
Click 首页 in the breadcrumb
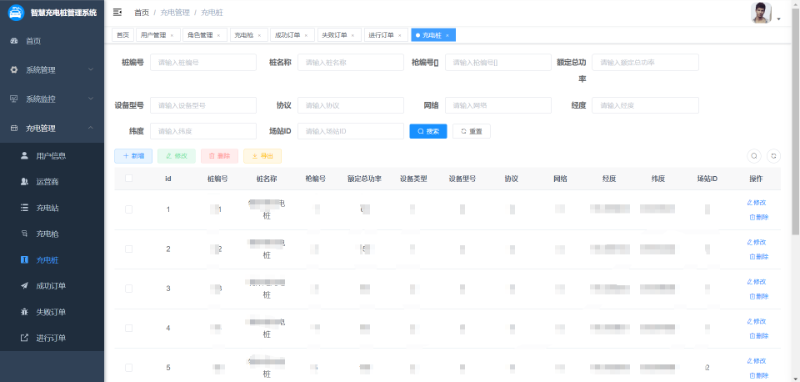141,12
